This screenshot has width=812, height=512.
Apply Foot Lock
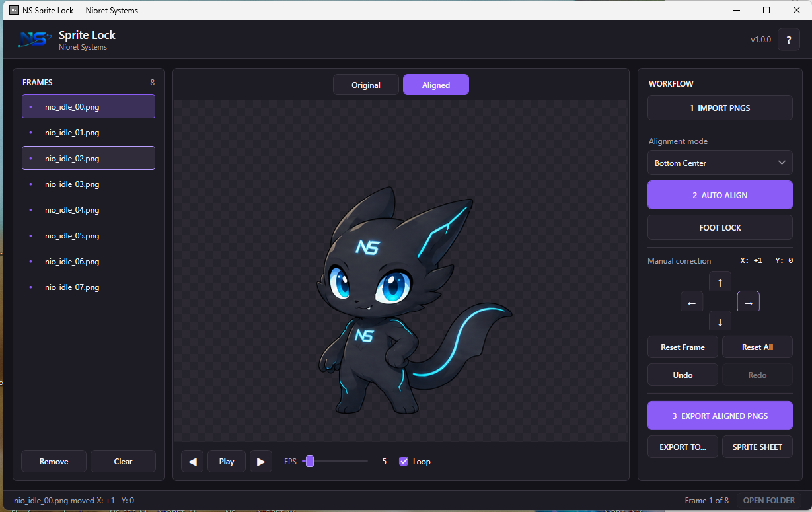(x=720, y=227)
